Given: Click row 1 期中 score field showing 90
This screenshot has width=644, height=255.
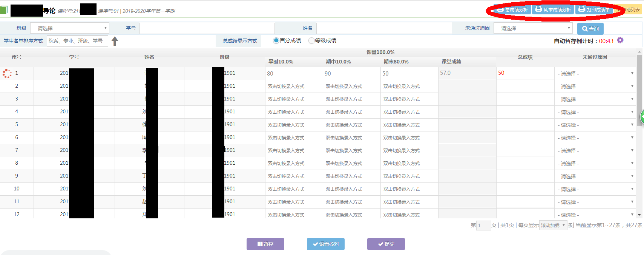Looking at the screenshot, I should pos(352,74).
